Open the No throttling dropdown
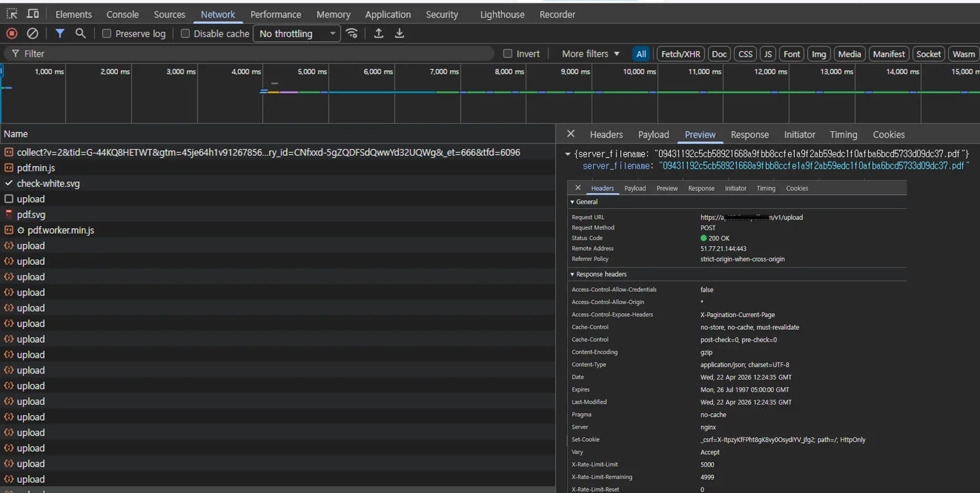 pos(296,34)
